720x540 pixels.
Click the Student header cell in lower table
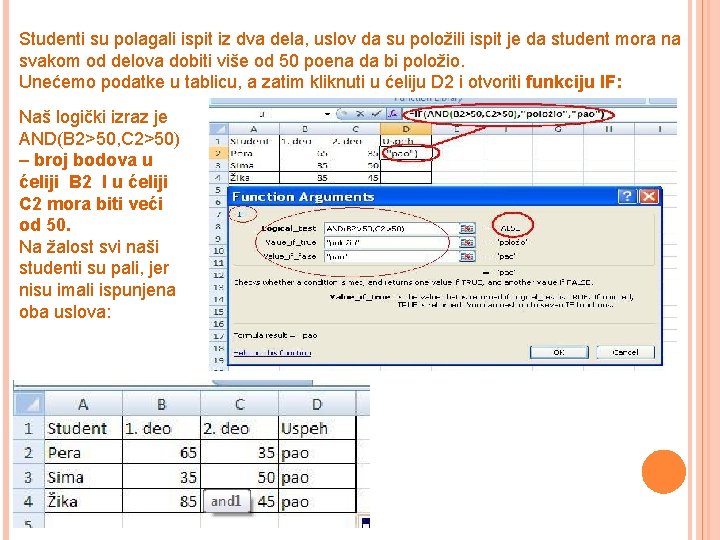(83, 428)
